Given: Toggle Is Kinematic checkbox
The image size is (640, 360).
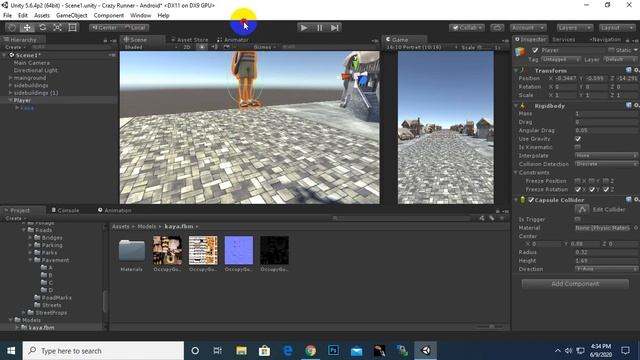Looking at the screenshot, I should click(x=578, y=147).
